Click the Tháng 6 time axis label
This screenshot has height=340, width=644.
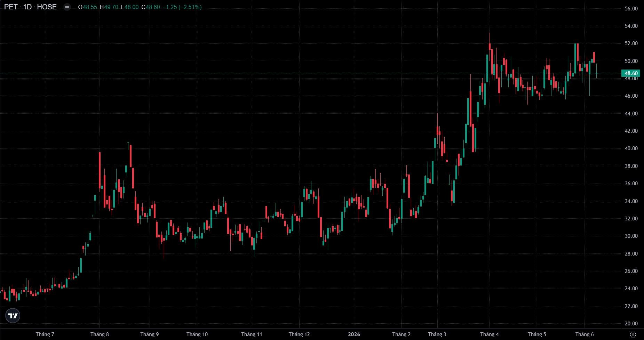click(585, 334)
